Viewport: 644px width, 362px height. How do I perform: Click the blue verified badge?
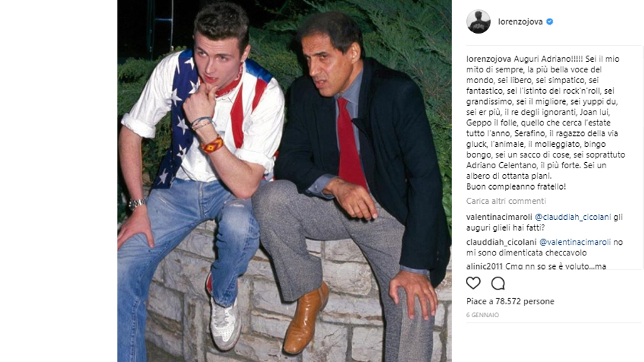tap(549, 21)
